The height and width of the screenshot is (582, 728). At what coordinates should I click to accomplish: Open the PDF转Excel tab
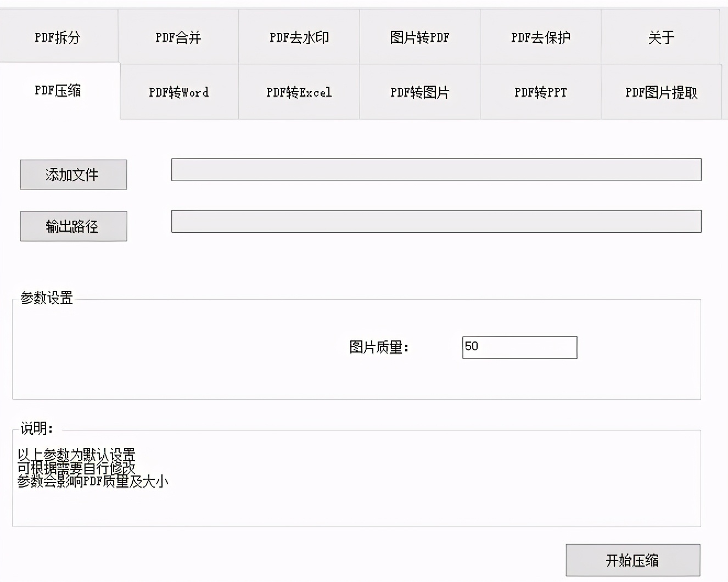tap(299, 92)
